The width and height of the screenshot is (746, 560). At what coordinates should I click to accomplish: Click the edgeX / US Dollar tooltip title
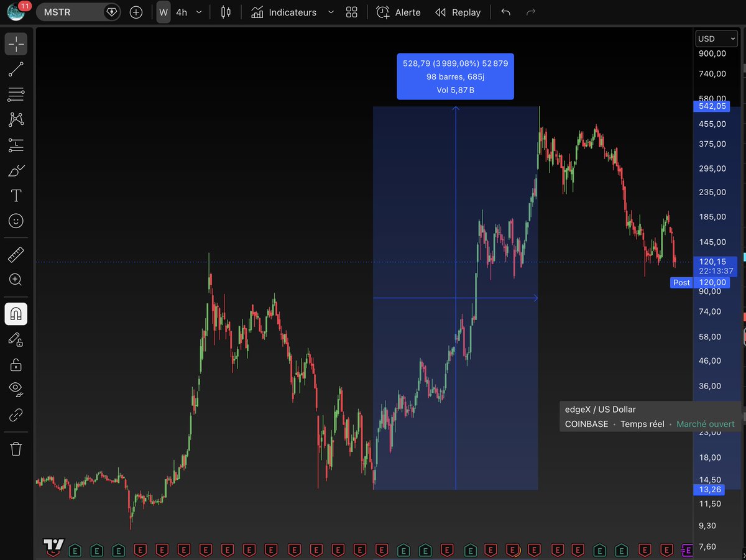(600, 410)
